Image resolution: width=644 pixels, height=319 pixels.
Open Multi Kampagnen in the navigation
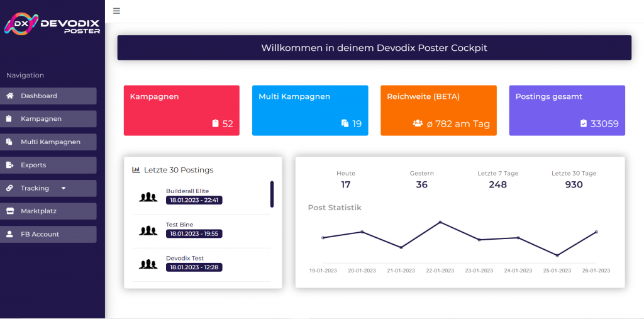[x=50, y=142]
